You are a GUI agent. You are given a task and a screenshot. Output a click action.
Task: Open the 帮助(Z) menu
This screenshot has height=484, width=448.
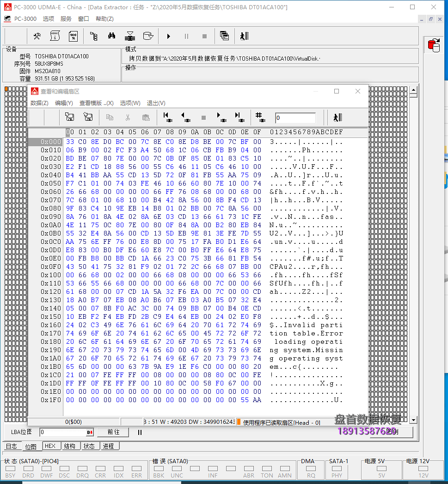click(x=104, y=19)
